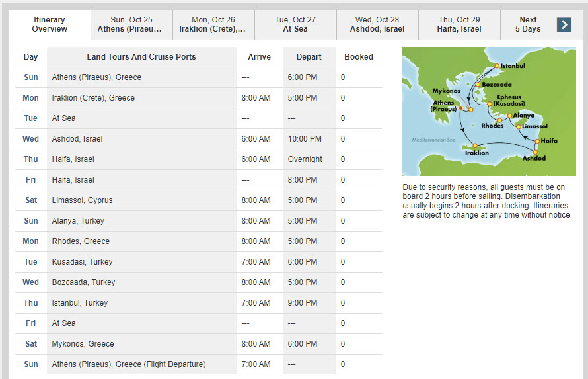This screenshot has height=379, width=588.
Task: Click the Ashdod label on the map
Action: (x=534, y=158)
